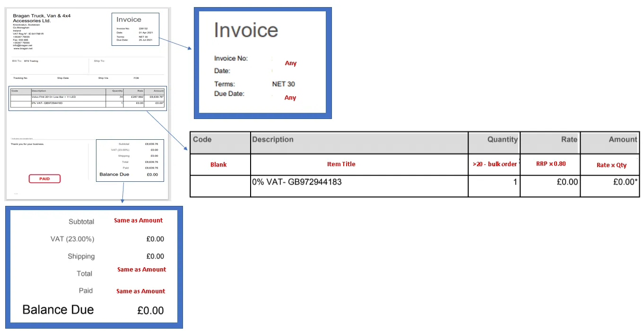Image resolution: width=644 pixels, height=331 pixels.
Task: Click Balance Due on the small invoice
Action: (x=114, y=174)
